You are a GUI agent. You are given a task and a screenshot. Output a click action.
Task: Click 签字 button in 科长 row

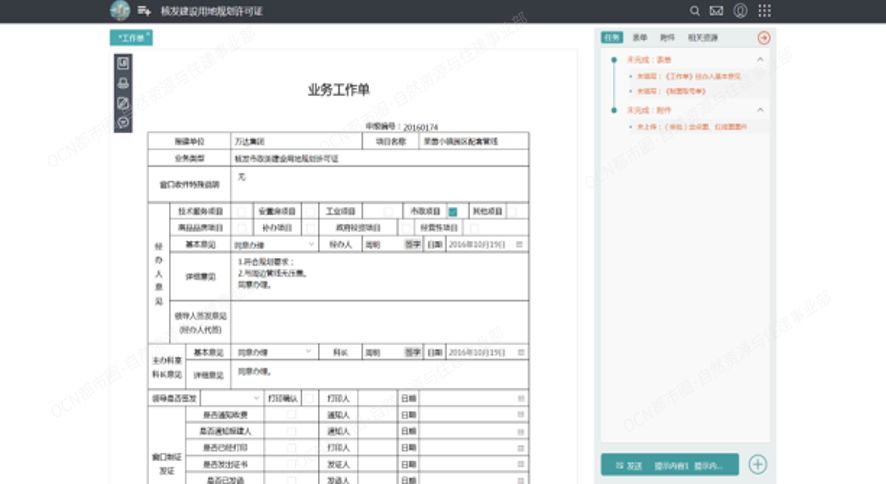coord(413,352)
